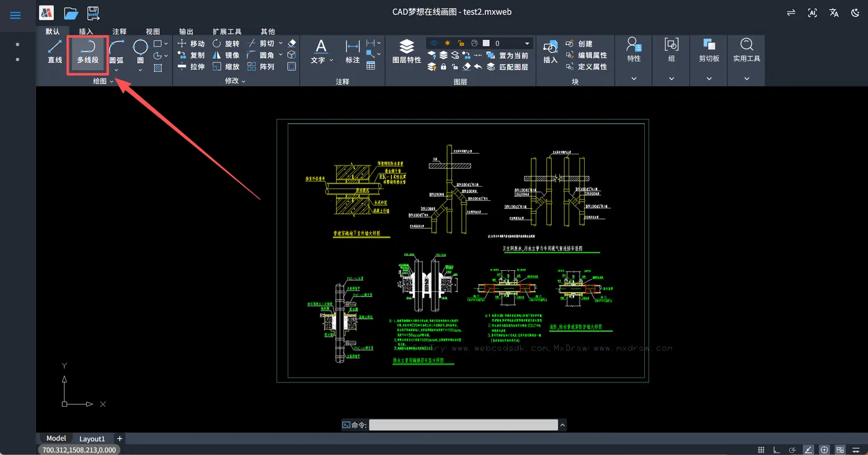Viewport: 868px width, 455px height.
Task: Click the white layer color swatch
Action: pos(487,43)
